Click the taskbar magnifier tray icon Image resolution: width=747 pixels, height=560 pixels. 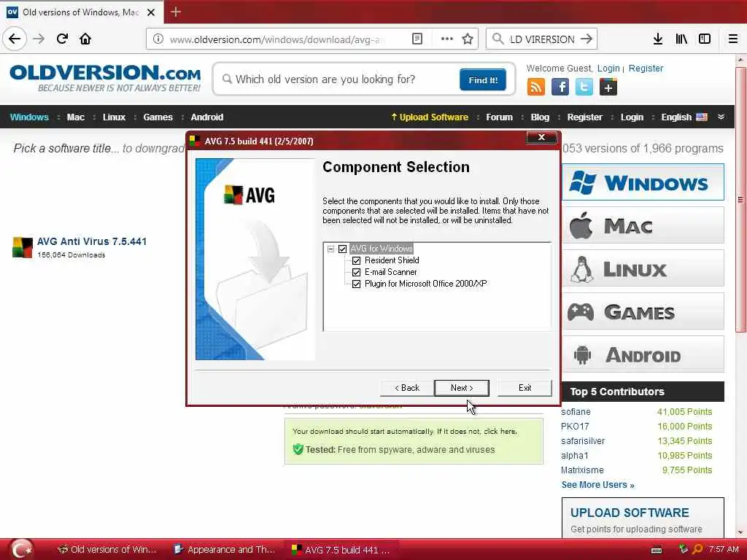coord(697,549)
